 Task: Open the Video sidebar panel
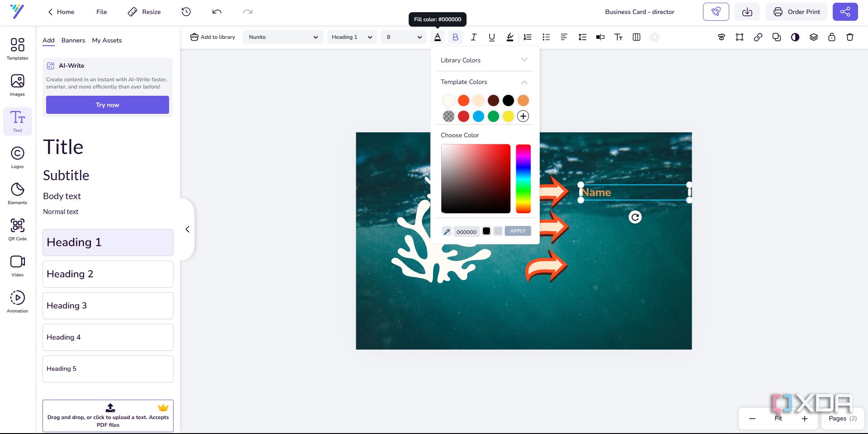18,266
